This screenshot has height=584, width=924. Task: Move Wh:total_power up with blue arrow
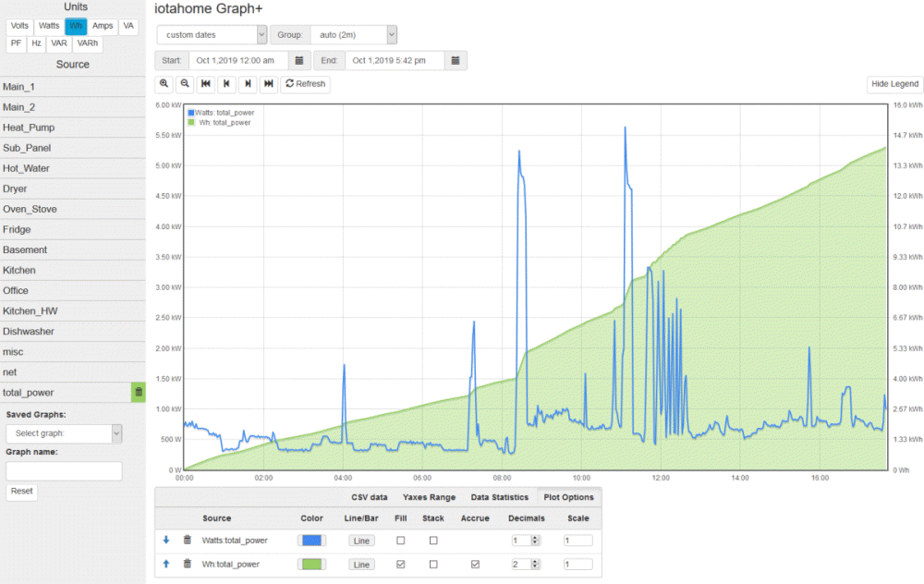[166, 564]
